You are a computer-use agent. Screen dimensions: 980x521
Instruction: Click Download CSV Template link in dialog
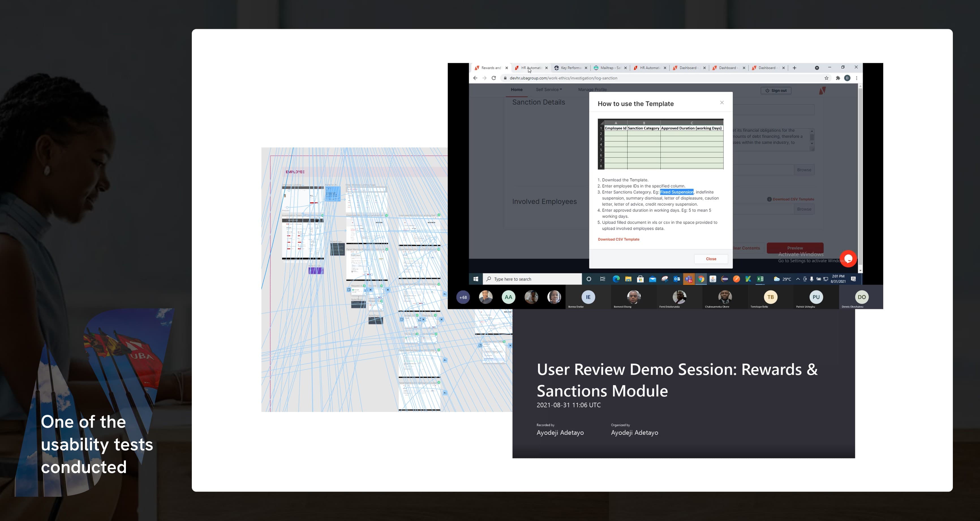point(619,239)
